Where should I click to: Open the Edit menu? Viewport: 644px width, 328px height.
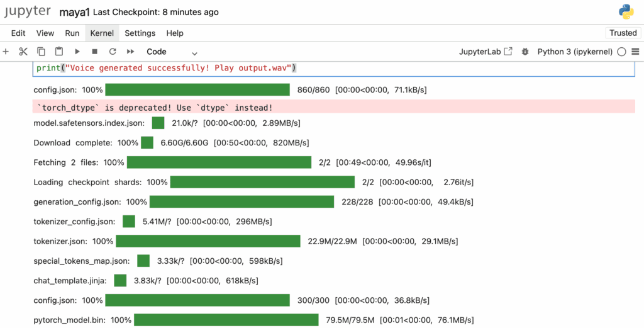(x=18, y=33)
